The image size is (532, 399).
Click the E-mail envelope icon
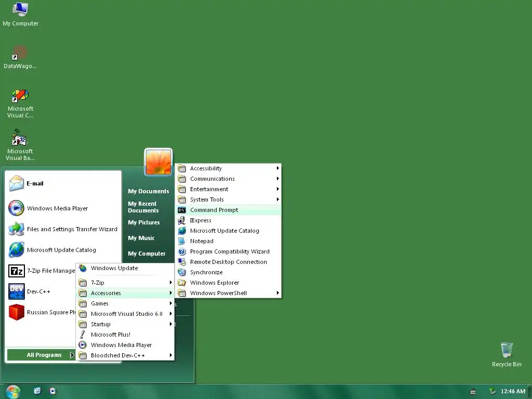[x=16, y=183]
